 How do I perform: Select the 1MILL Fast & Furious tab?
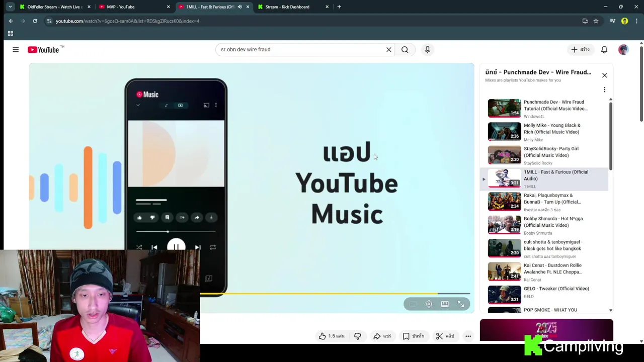(x=210, y=7)
